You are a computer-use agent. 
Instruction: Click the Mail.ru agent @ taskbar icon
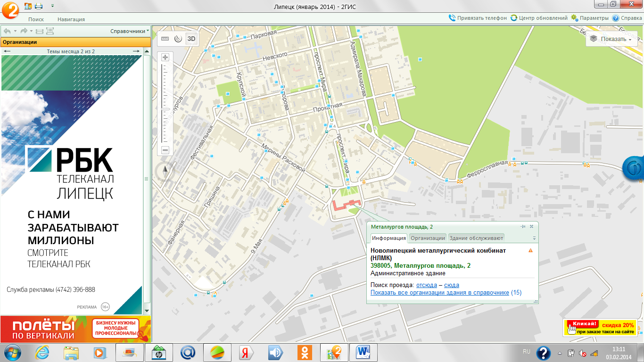[x=188, y=352]
